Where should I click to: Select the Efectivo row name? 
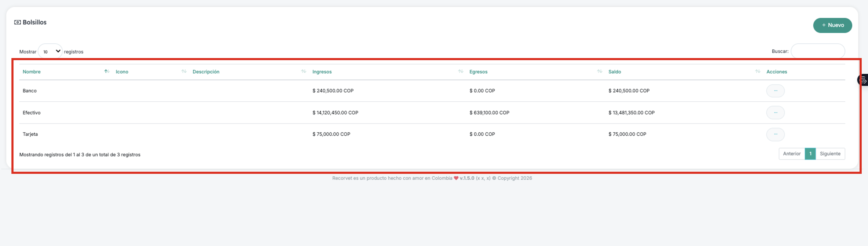coord(32,113)
